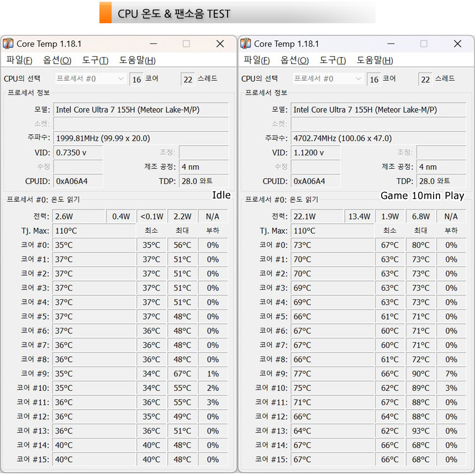The image size is (475, 476).
Task: Click the Core Temp app icon in left window
Action: click(x=8, y=44)
